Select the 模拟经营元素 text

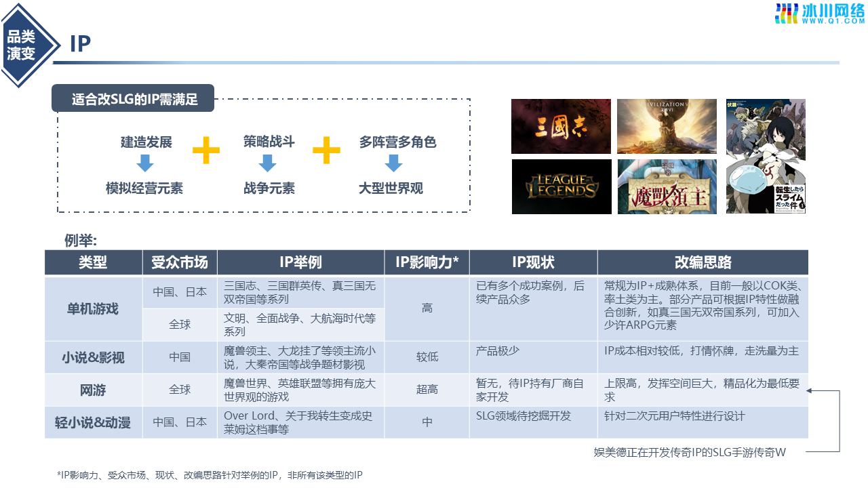(144, 188)
